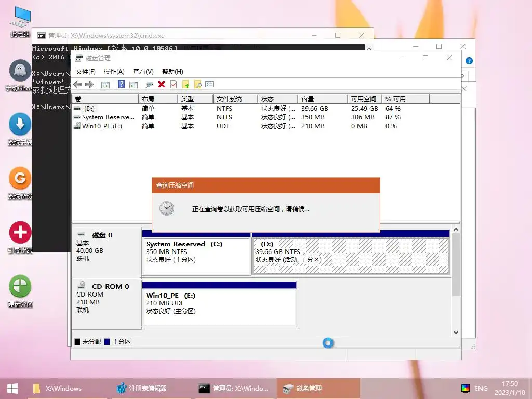
Task: Click the 17:50 clock in taskbar
Action: [x=510, y=384]
